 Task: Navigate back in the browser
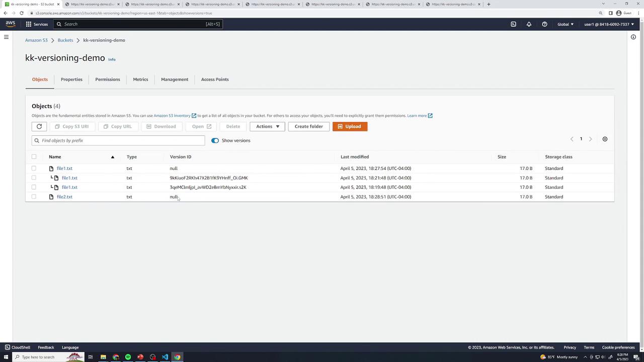pos(6,13)
